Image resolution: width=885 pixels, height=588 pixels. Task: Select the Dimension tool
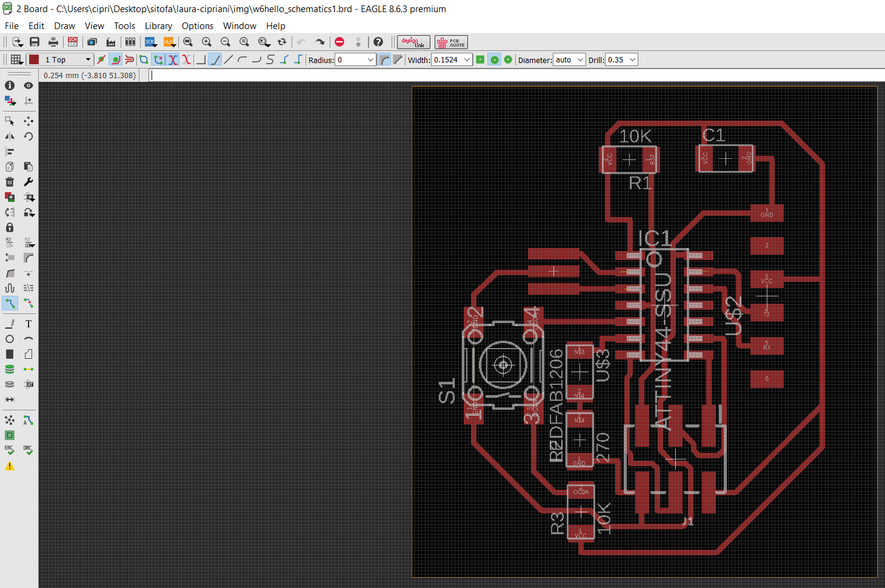(x=10, y=399)
